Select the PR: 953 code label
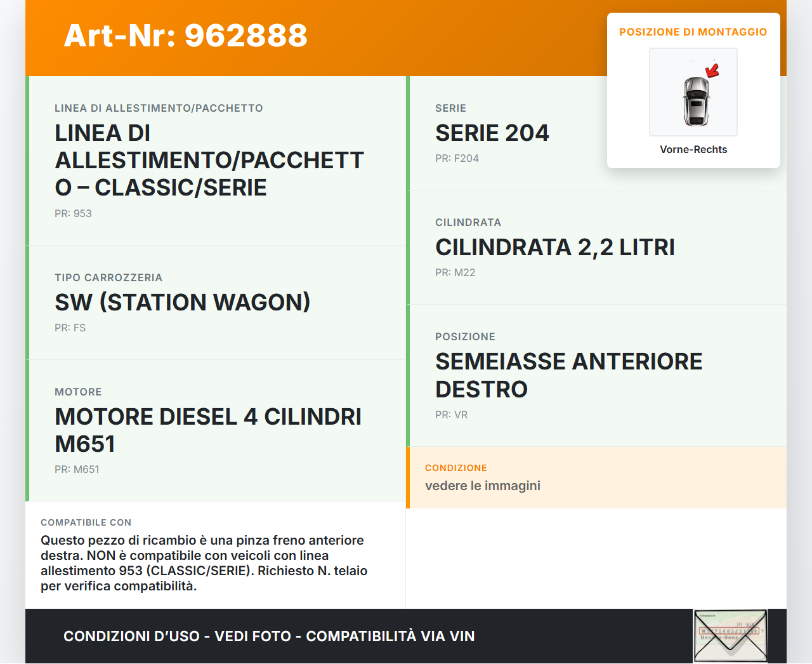The image size is (812, 664). coord(73,213)
